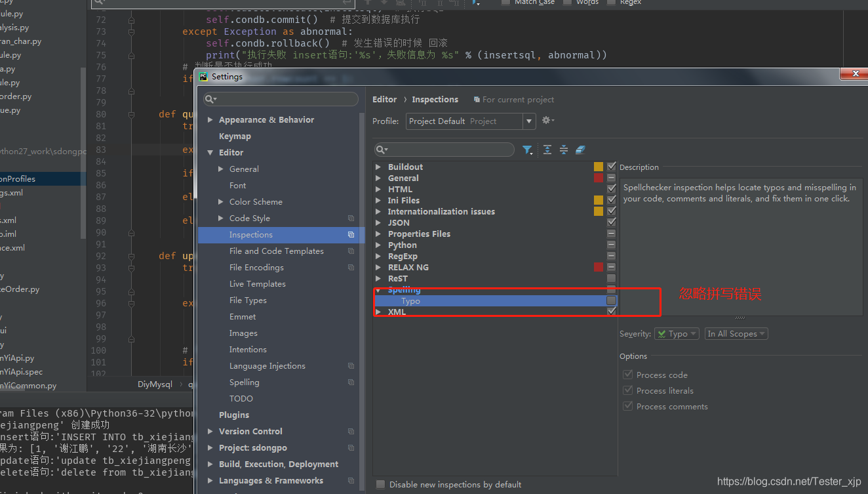Open File Types settings page

point(248,300)
